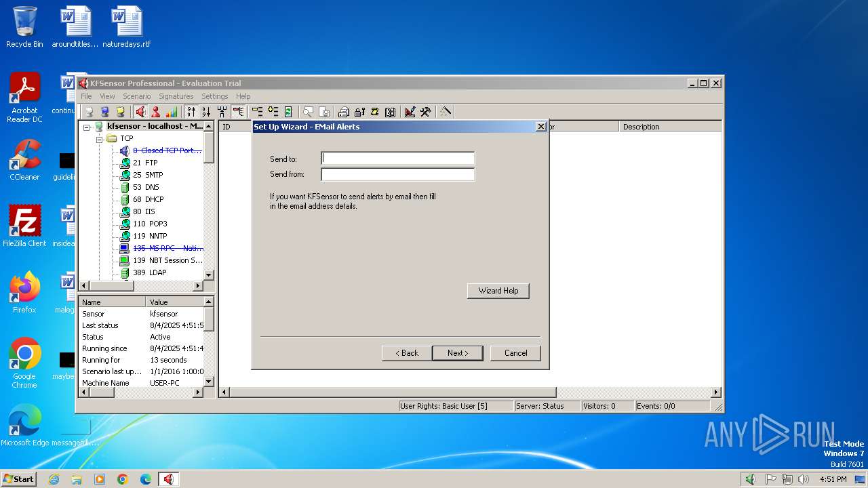Viewport: 868px width, 488px height.
Task: Click the Description column header
Action: coord(669,127)
